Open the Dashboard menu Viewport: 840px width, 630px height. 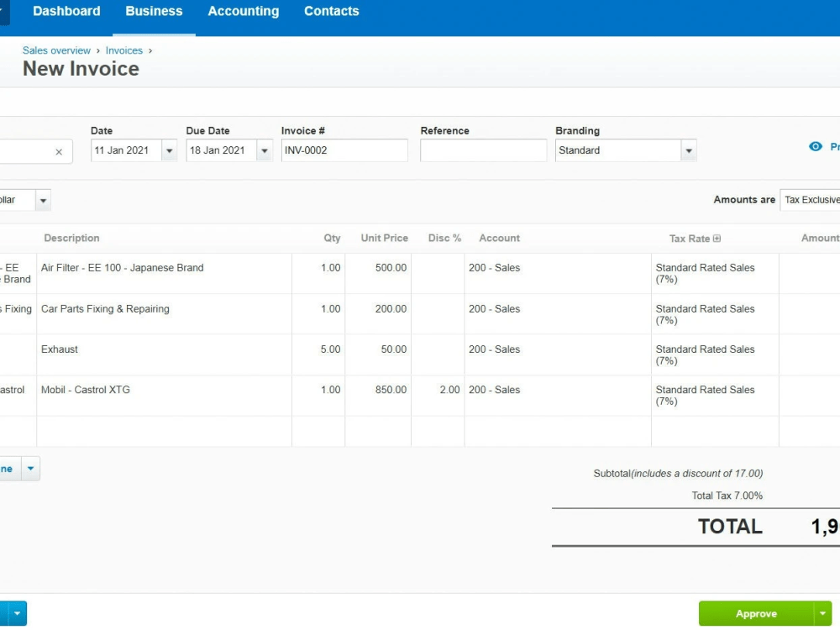[x=66, y=11]
